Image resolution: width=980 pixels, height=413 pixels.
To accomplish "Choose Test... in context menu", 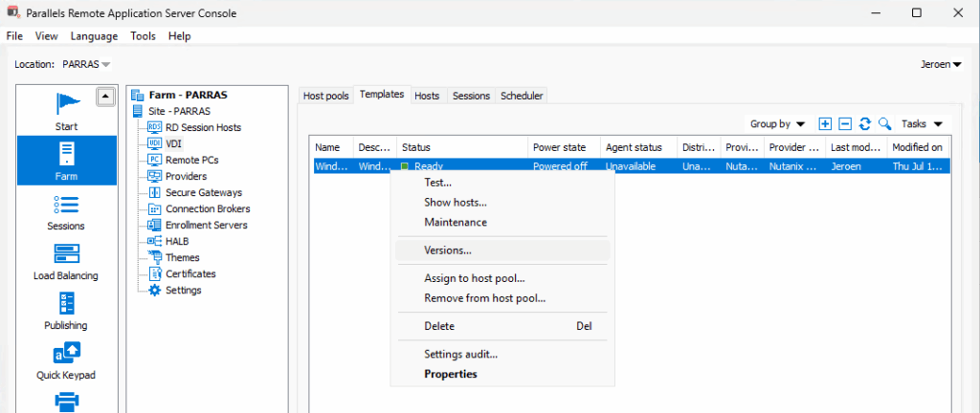I will pyautogui.click(x=502, y=183).
